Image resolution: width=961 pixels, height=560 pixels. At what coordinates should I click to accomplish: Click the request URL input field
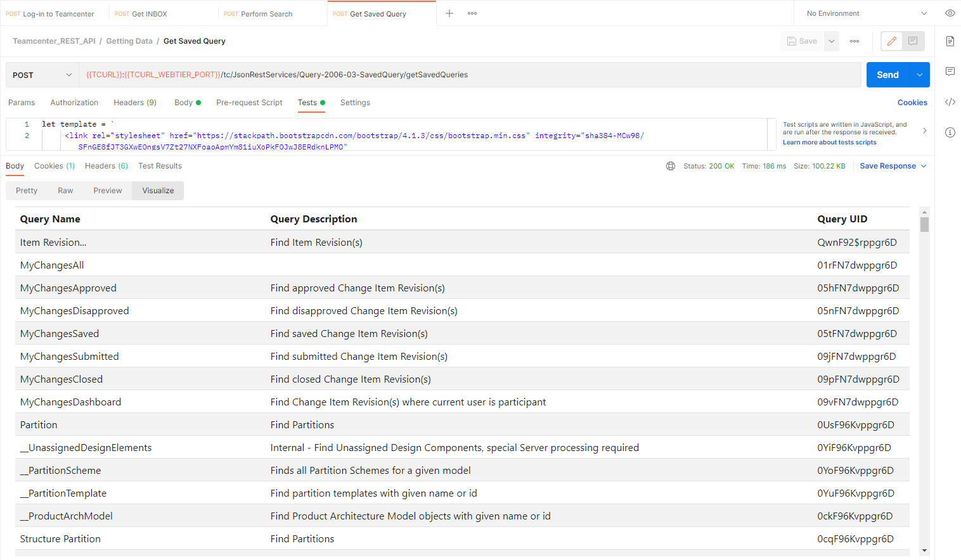470,75
